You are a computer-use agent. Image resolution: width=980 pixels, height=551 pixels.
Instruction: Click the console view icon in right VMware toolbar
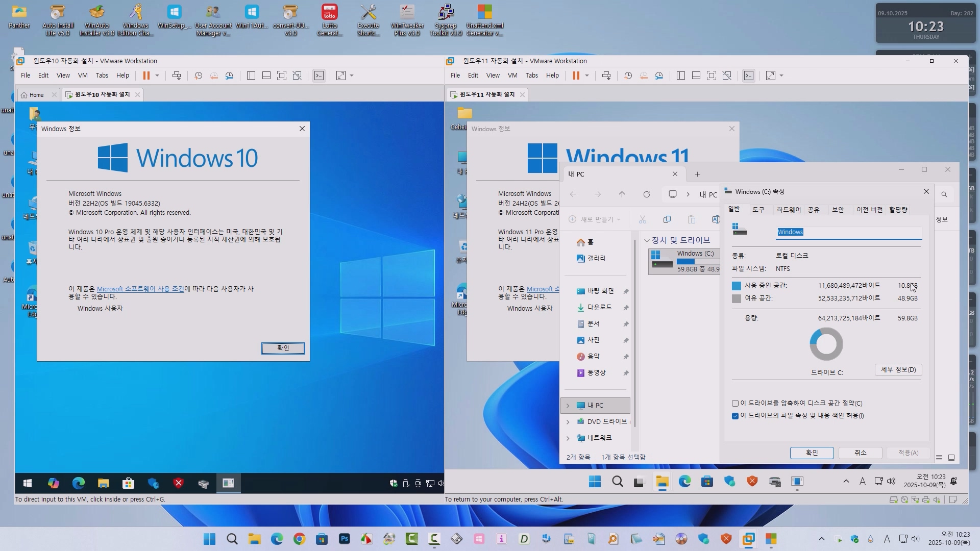point(749,76)
